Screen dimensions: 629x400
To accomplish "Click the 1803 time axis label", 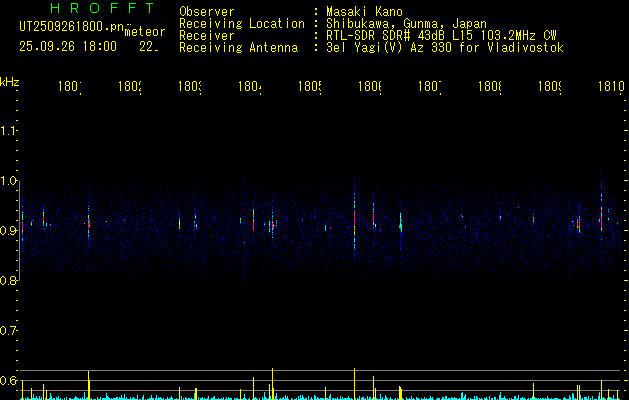I will coord(190,87).
